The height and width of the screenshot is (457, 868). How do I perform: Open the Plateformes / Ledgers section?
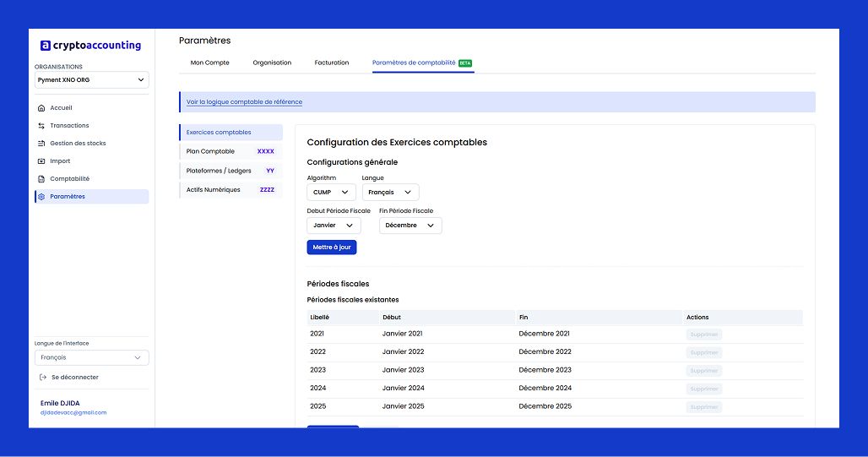[231, 171]
